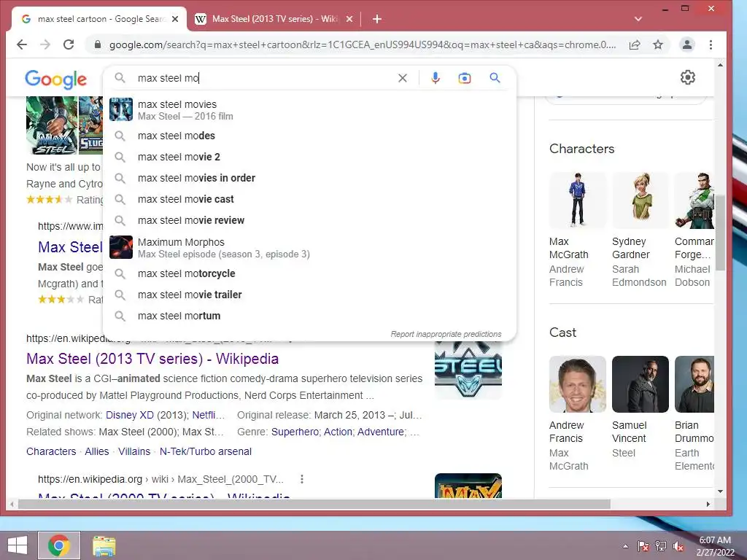Choose suggestion "max steel movie cast"
747x560 pixels.
pyautogui.click(x=309, y=199)
